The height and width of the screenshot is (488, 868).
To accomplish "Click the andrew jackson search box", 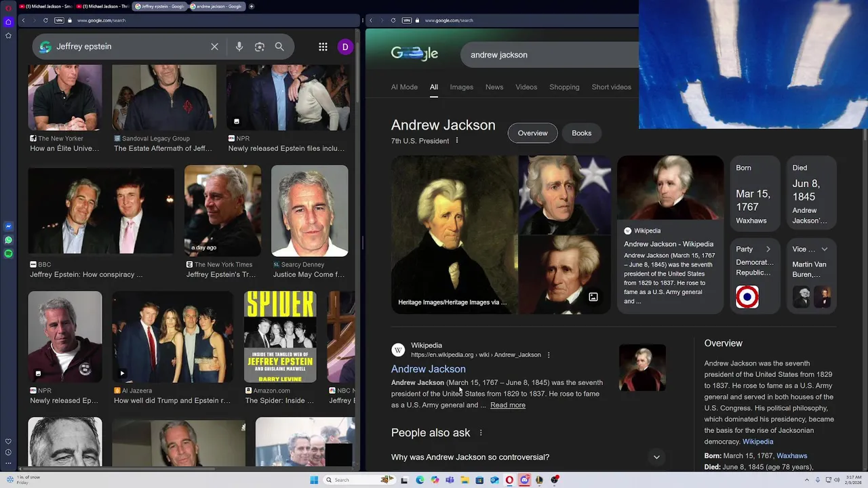I will 551,55.
